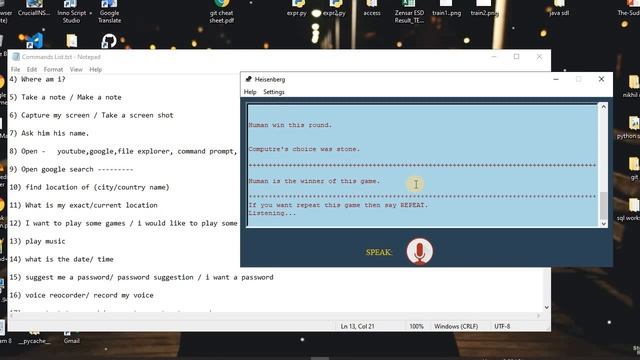Close the Notepad window
The height and width of the screenshot is (360, 640).
539,57
